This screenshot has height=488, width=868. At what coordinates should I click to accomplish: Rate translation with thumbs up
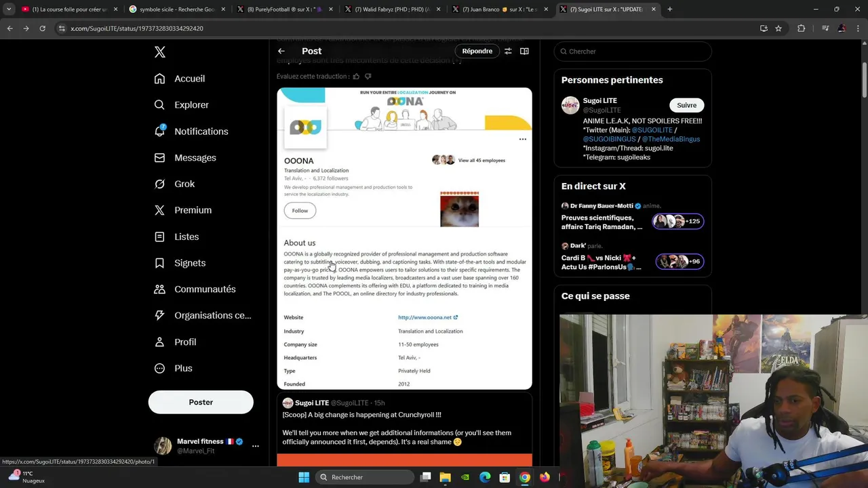click(x=356, y=77)
